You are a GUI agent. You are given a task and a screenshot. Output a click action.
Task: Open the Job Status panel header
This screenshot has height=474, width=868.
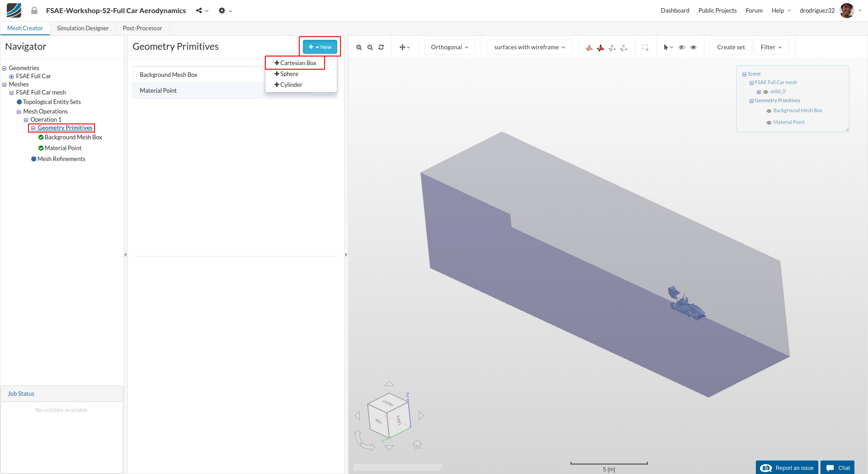tap(62, 393)
